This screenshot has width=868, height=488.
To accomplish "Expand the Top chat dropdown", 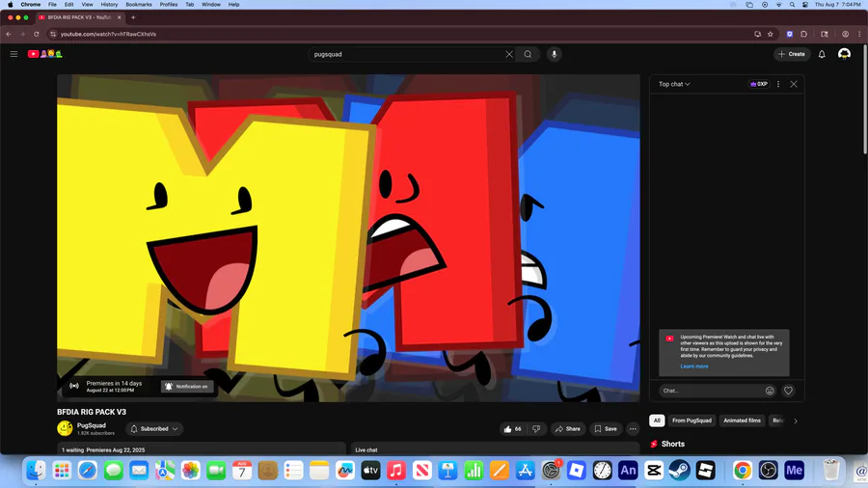I will click(674, 84).
